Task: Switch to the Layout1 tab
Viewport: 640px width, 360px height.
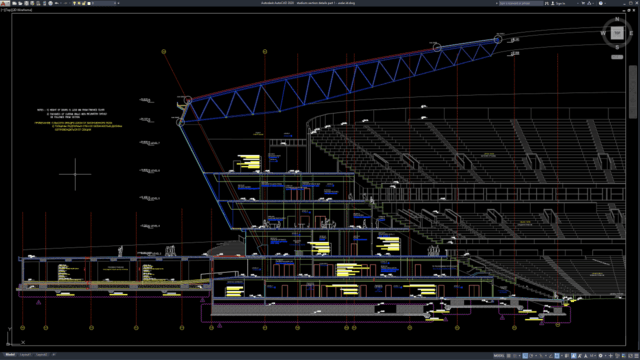Action: click(x=25, y=355)
